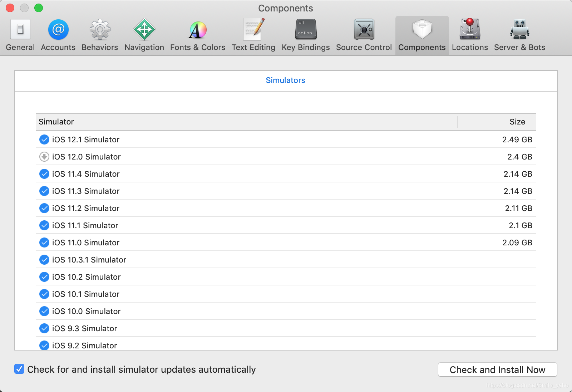This screenshot has width=572, height=392.
Task: Click installed checkmark for iOS 9.2 Simulator
Action: tap(44, 345)
